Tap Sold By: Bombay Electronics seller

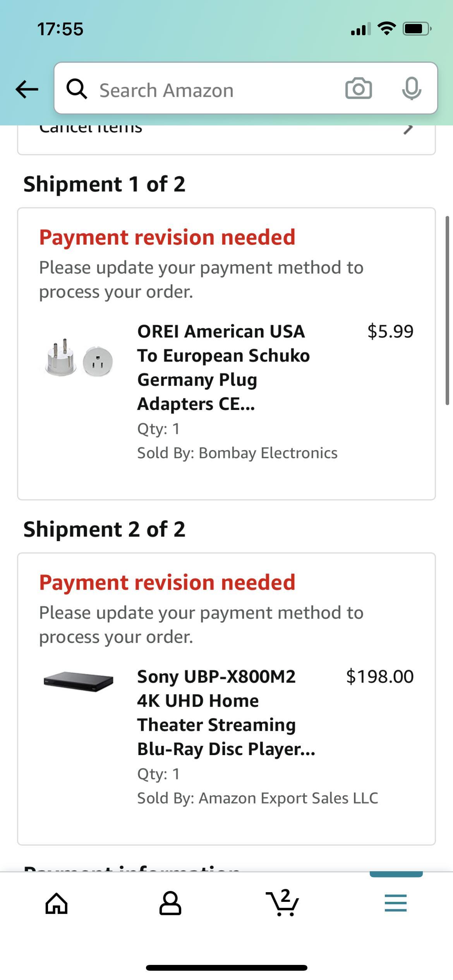pos(237,453)
